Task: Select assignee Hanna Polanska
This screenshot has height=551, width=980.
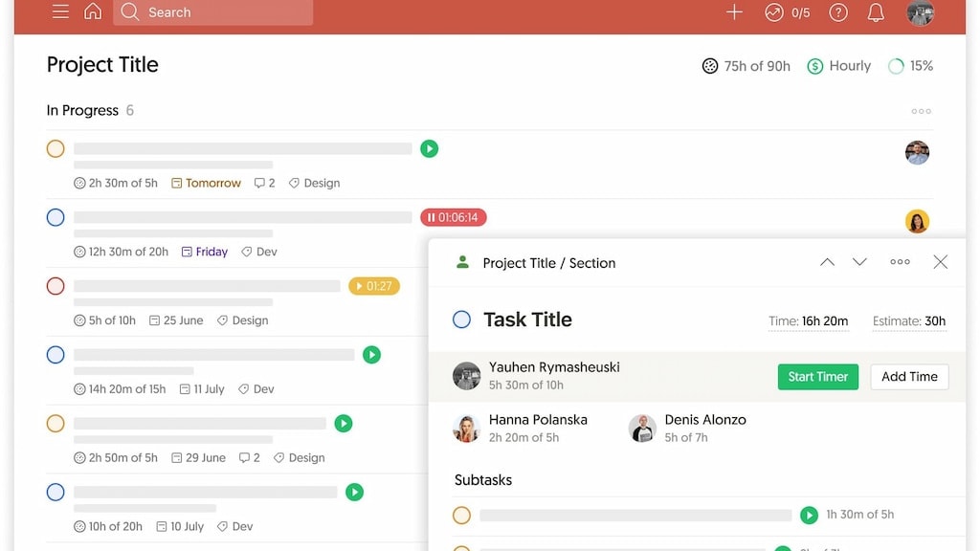Action: point(520,428)
